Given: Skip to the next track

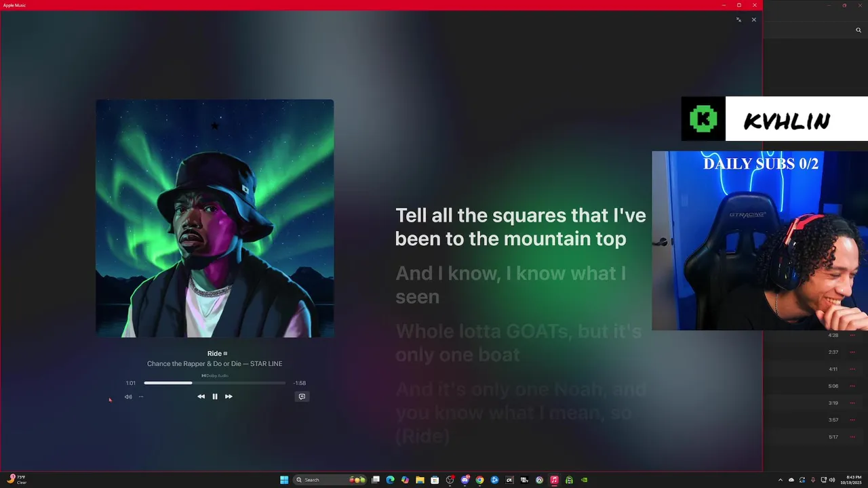Looking at the screenshot, I should (x=229, y=396).
